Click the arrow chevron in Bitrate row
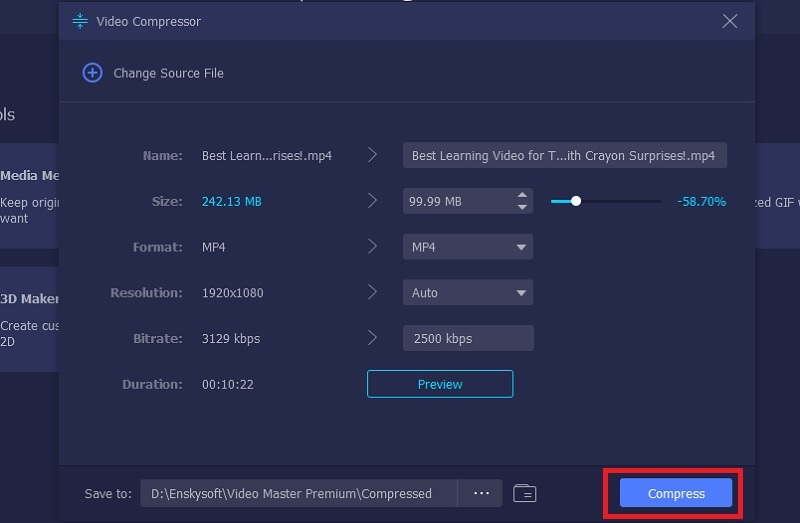 point(372,338)
